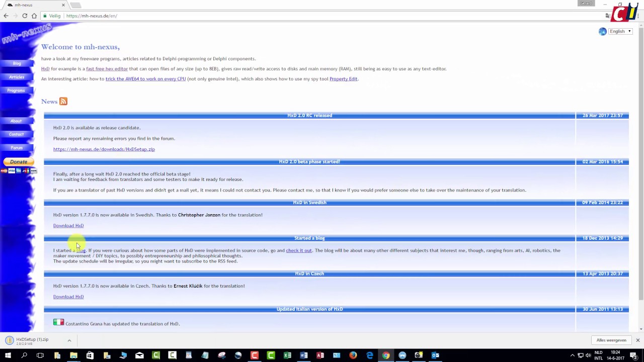Expand the HxDSetup download options chevron

(x=69, y=340)
